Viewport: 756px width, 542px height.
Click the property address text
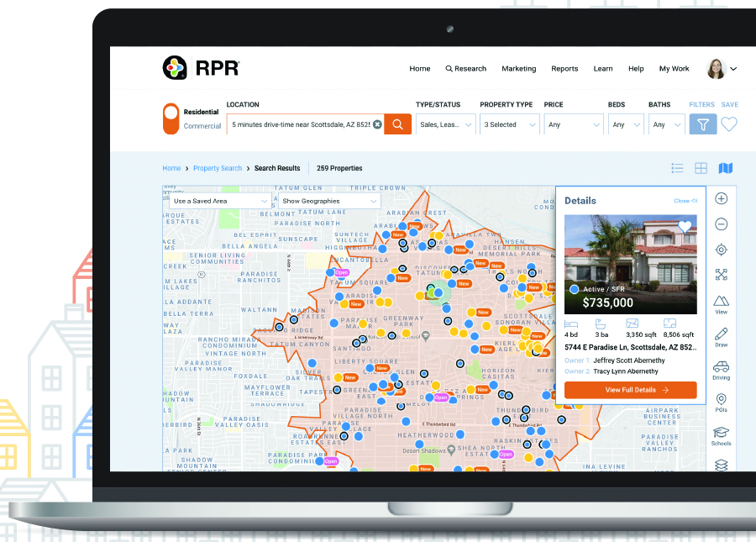point(631,347)
